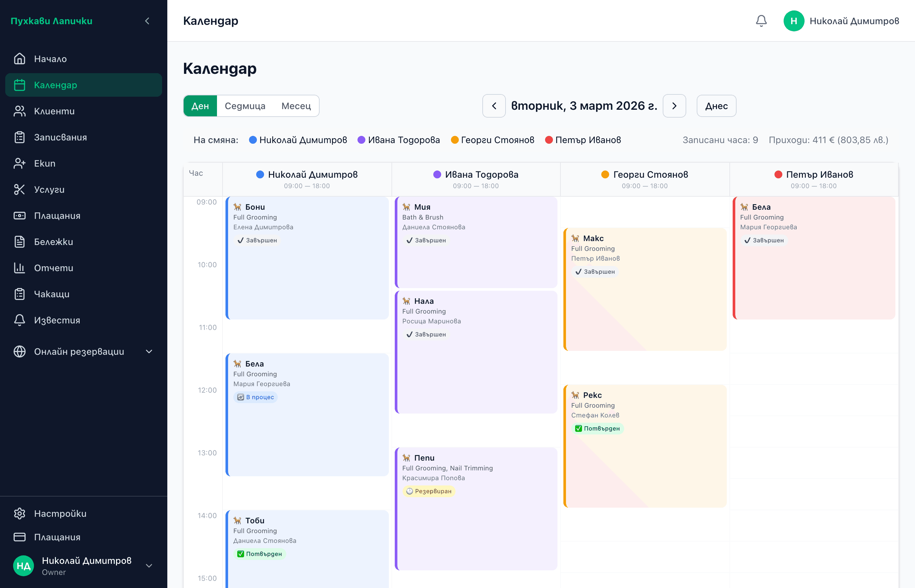The image size is (915, 588).
Task: Open Известия in the sidebar
Action: [57, 320]
